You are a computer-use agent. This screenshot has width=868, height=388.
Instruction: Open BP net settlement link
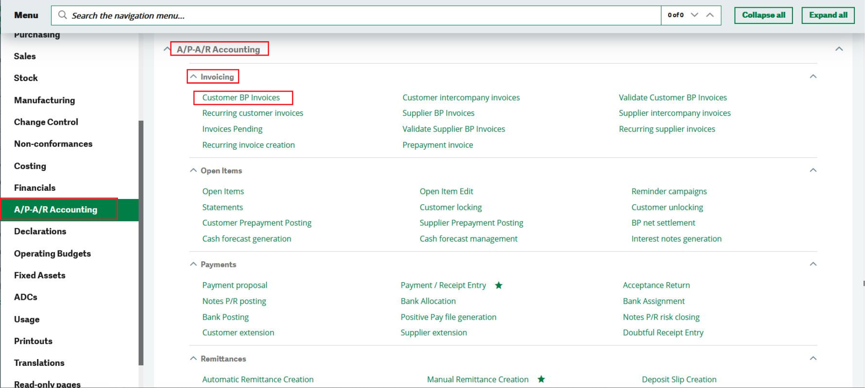click(x=663, y=223)
